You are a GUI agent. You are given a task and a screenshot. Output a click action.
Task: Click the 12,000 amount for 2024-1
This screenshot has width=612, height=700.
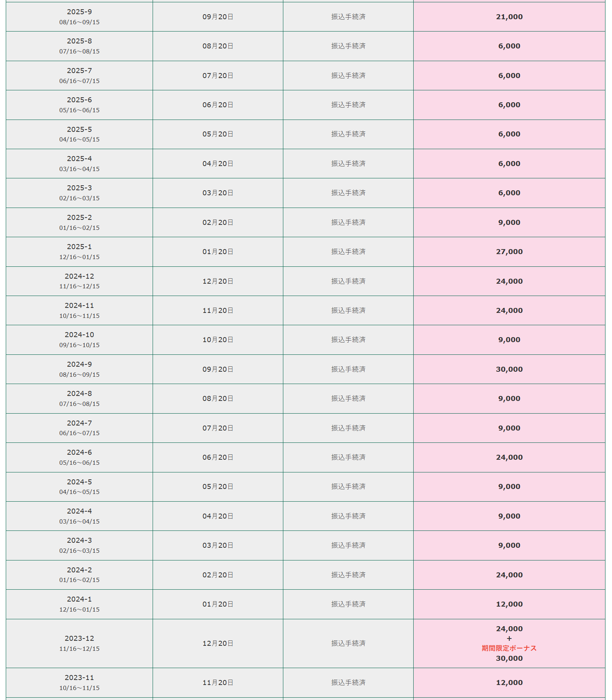(509, 604)
